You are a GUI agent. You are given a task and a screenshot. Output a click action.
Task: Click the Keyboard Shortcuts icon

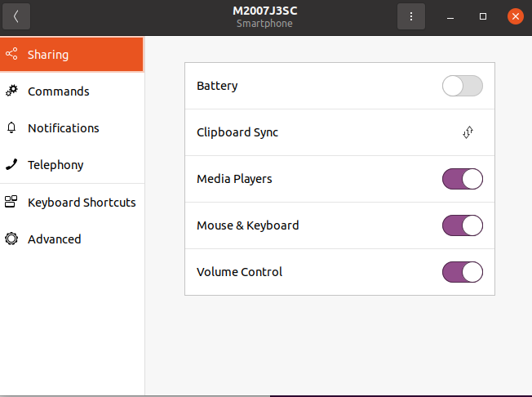(x=11, y=203)
